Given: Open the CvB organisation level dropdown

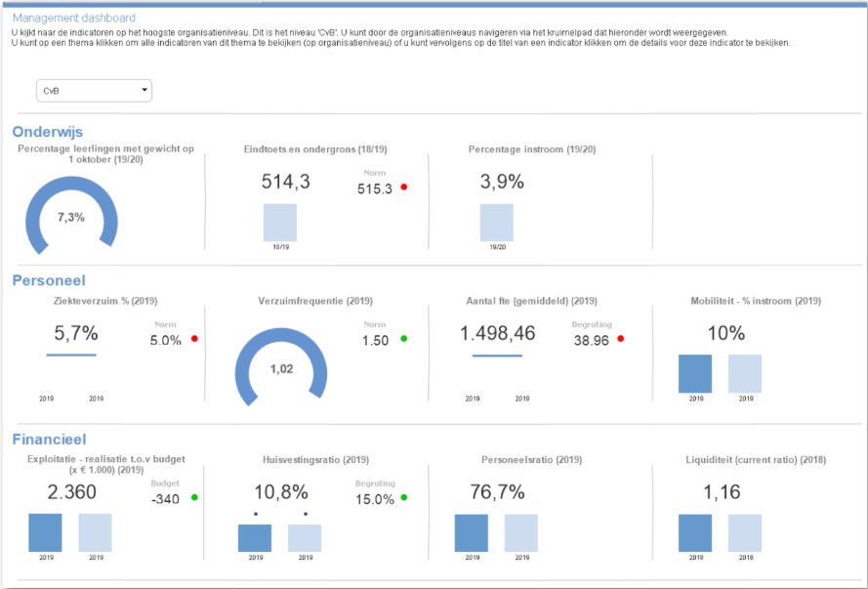Looking at the screenshot, I should (x=95, y=91).
